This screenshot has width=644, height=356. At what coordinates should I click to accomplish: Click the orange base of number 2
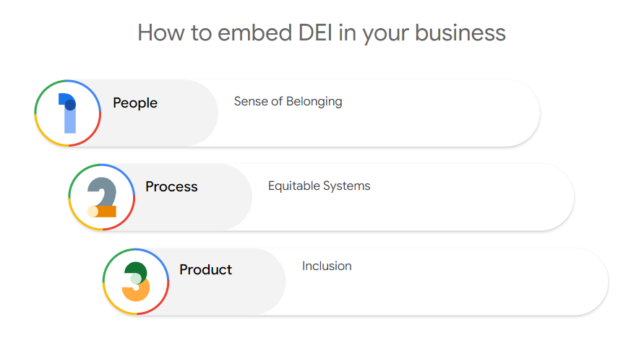(106, 212)
